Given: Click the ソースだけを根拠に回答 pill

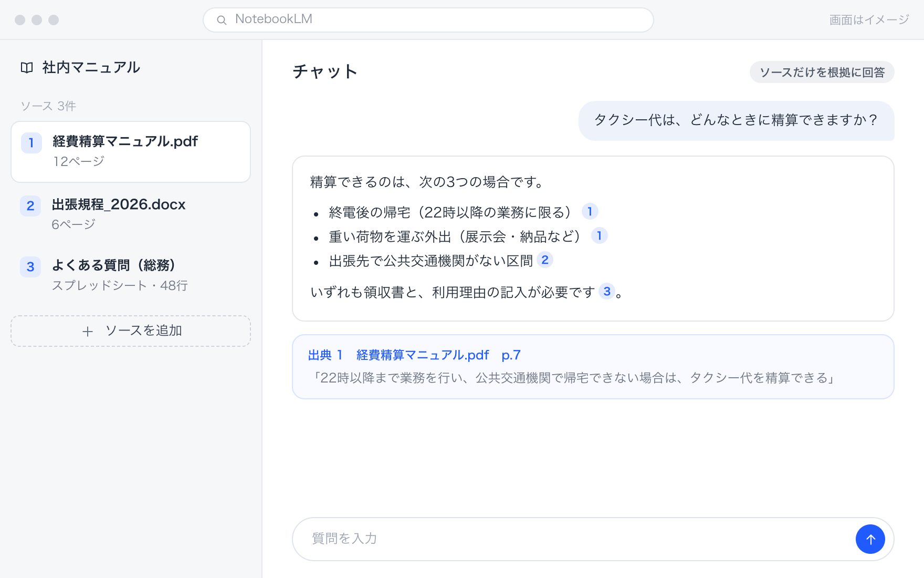Looking at the screenshot, I should [x=822, y=72].
